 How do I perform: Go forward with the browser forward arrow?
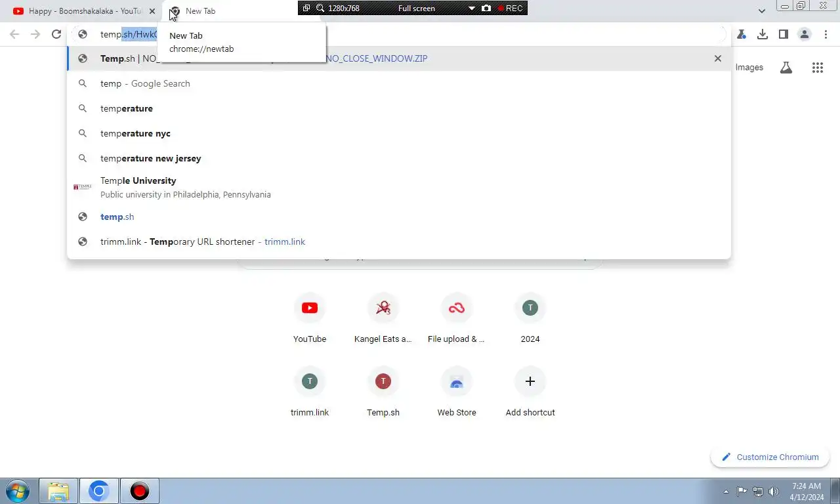point(35,34)
